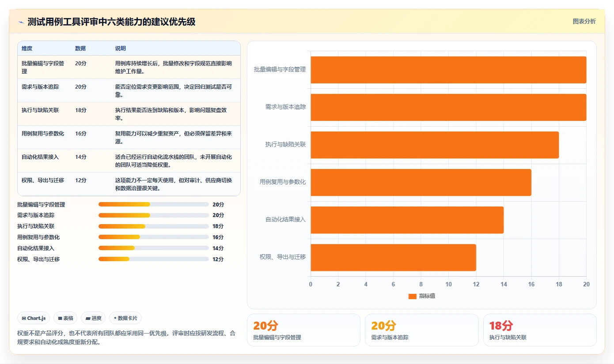Click the 14分 value in the table
Viewport: 614px width, 364px height.
[x=81, y=157]
